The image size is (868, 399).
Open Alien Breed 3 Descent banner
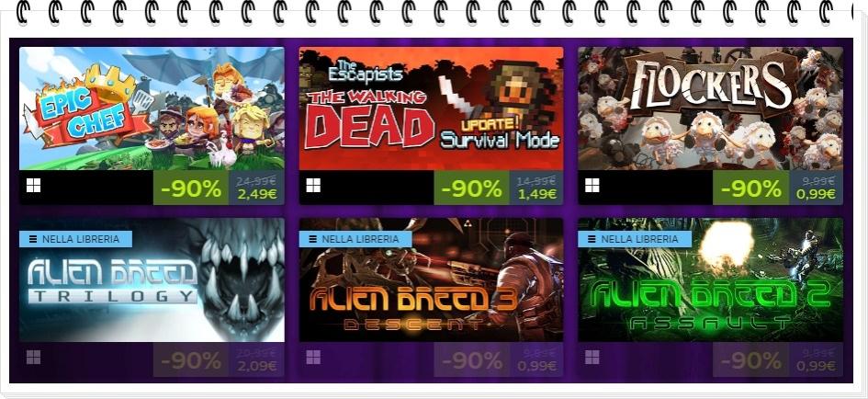(431, 279)
